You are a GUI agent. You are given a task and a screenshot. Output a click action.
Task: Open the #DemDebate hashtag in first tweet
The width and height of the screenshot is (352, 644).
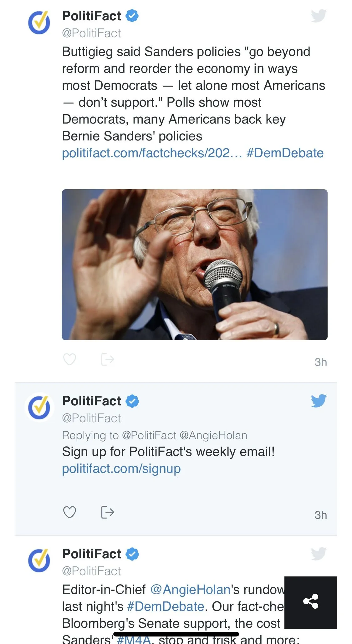285,153
